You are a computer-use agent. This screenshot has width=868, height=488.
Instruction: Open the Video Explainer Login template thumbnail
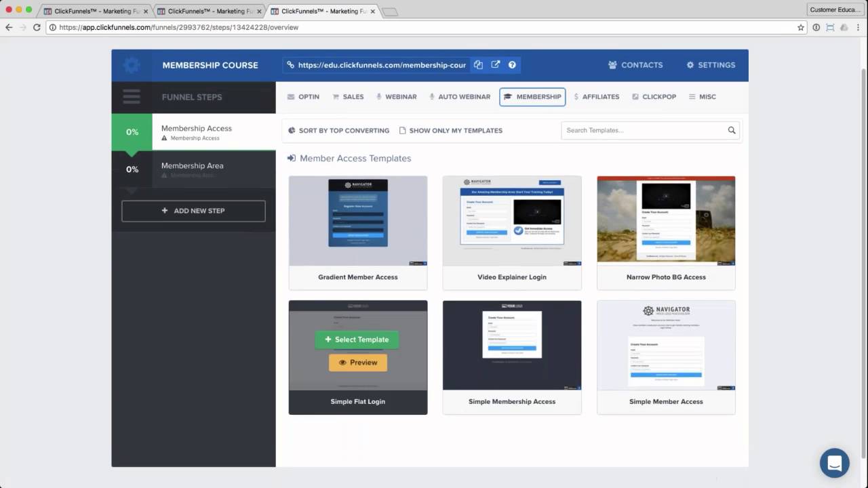[512, 221]
